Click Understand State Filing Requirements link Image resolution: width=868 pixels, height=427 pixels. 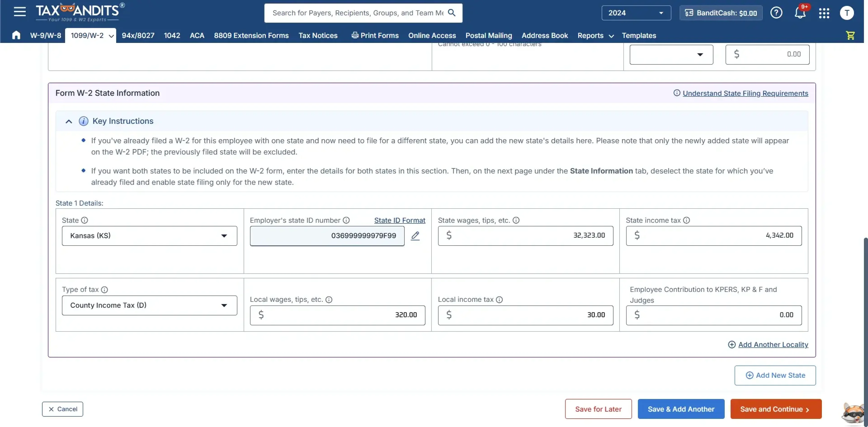click(x=745, y=93)
